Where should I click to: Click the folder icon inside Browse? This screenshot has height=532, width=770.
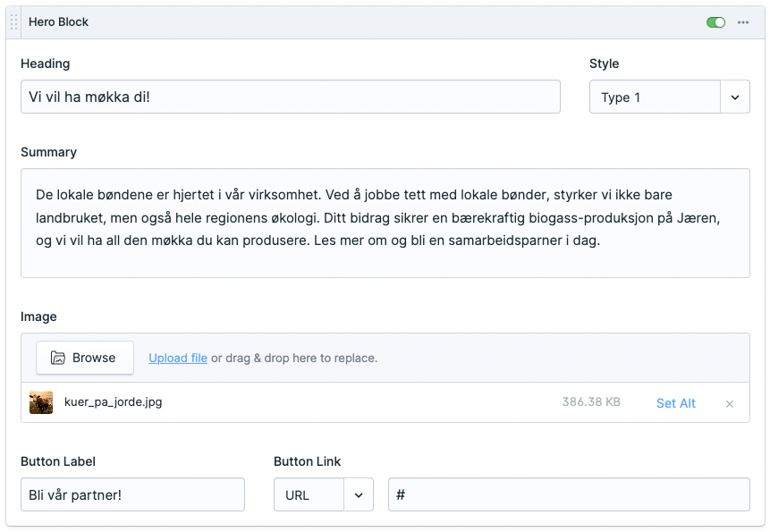click(58, 358)
